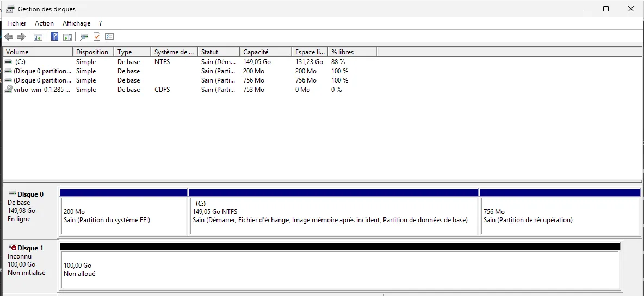Toggle the action pane toolbar icon

click(67, 37)
